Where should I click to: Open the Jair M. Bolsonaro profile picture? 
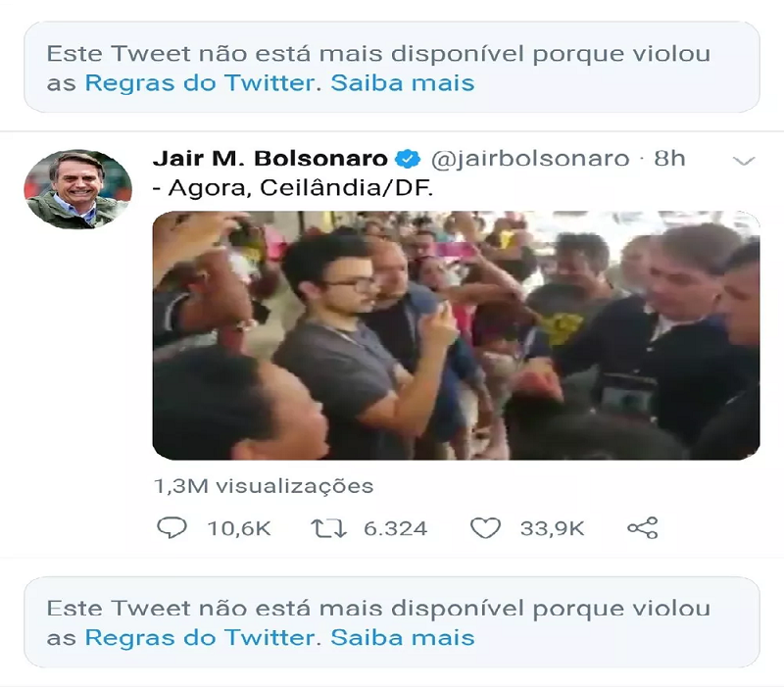click(77, 189)
